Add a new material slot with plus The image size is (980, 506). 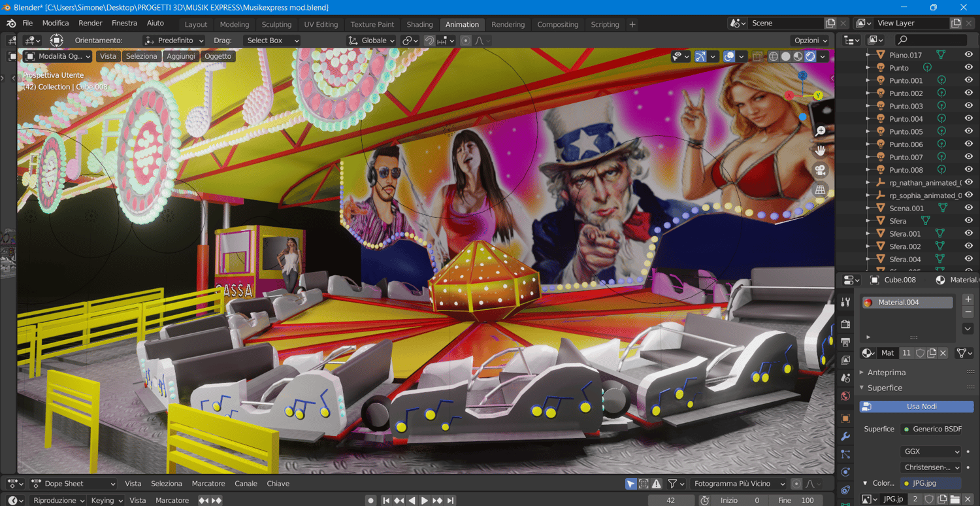pos(968,299)
